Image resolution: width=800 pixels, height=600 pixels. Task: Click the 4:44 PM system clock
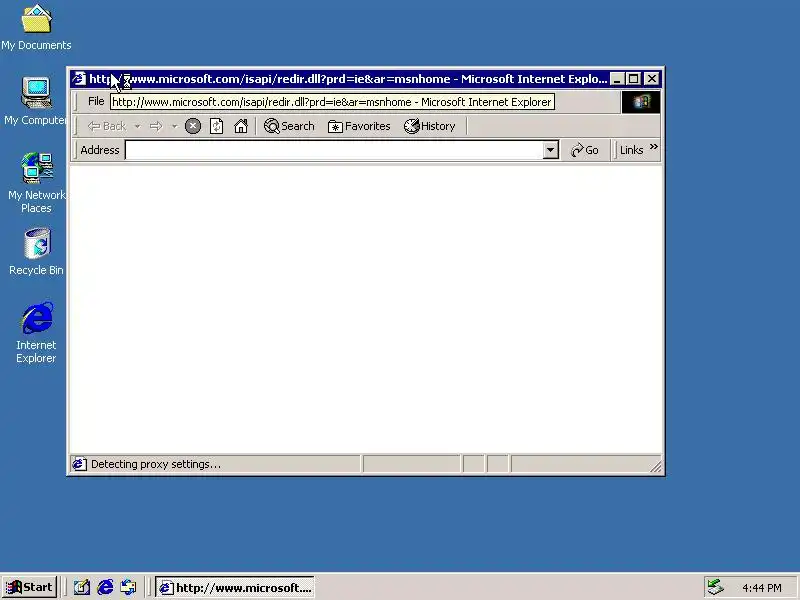tap(762, 588)
